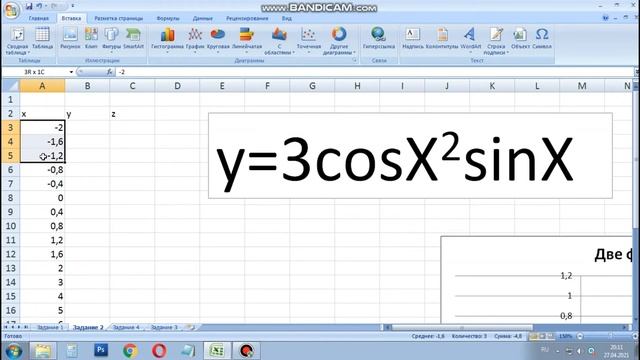Switch to Page Break Preview in status bar
The image size is (640, 360).
(x=551, y=336)
